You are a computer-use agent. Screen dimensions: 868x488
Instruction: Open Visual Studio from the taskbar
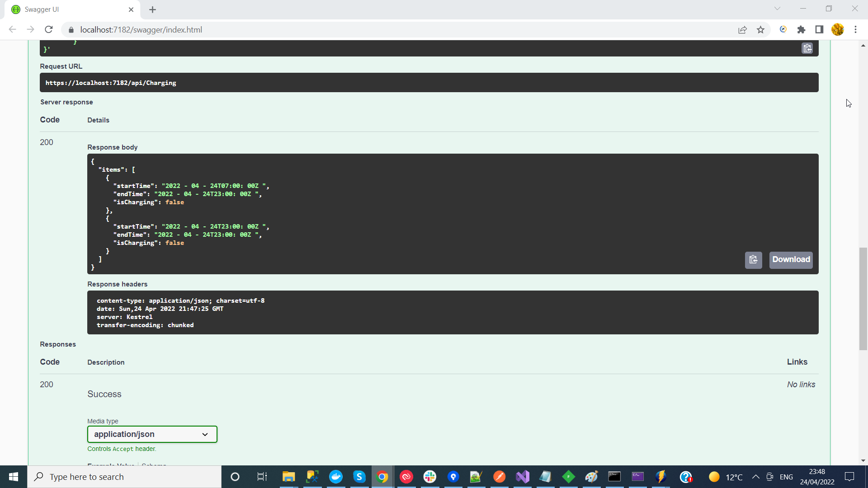pyautogui.click(x=523, y=477)
